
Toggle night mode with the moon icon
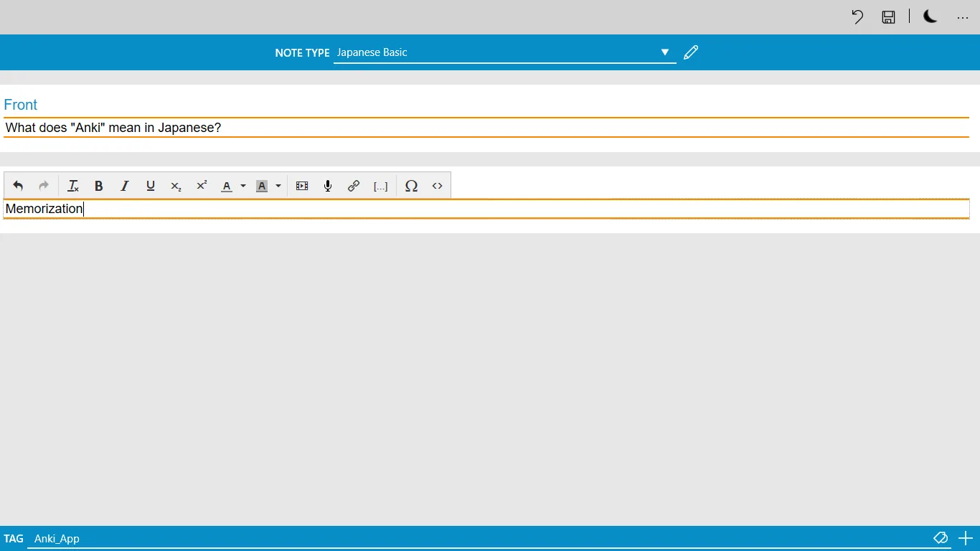tap(930, 17)
